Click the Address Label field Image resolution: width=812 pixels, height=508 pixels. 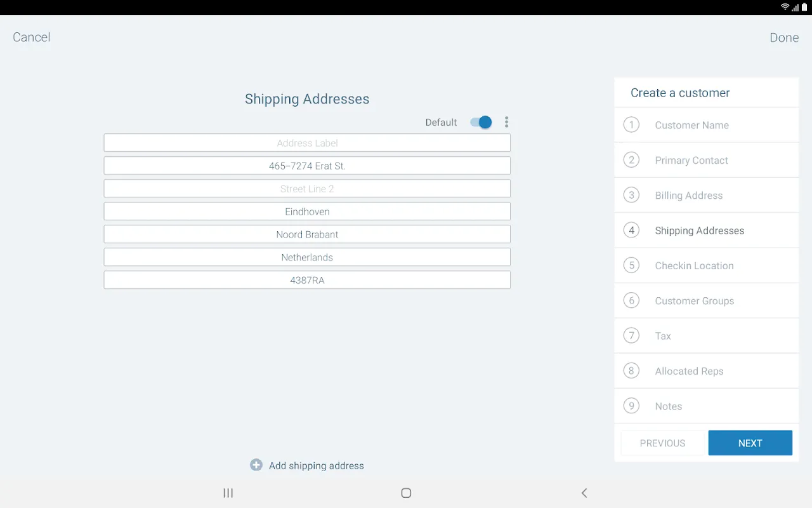(307, 143)
